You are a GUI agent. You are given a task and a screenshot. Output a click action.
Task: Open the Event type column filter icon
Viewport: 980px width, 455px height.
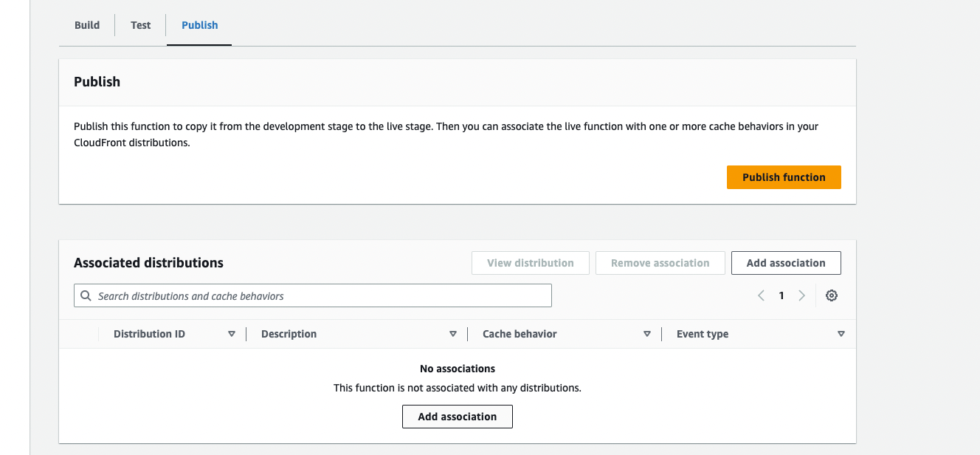point(841,333)
